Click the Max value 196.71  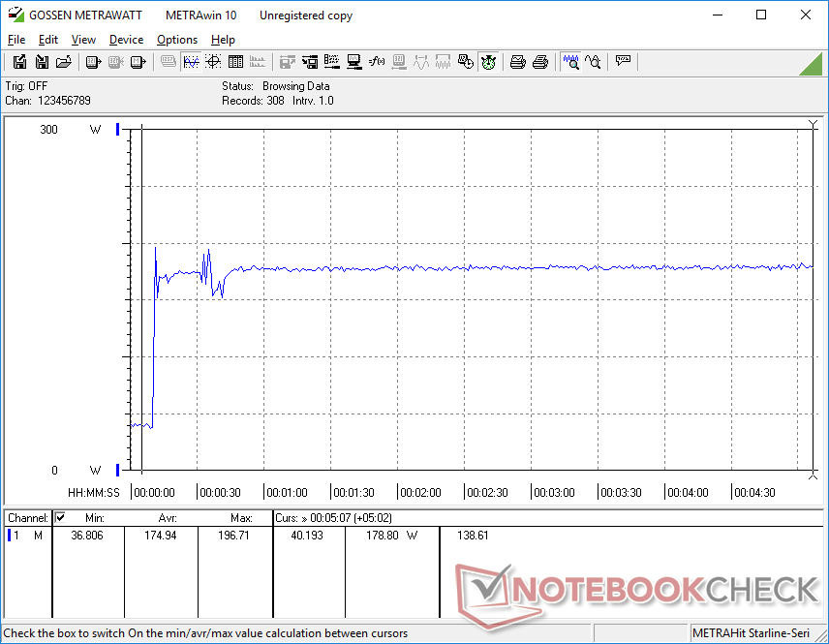233,536
